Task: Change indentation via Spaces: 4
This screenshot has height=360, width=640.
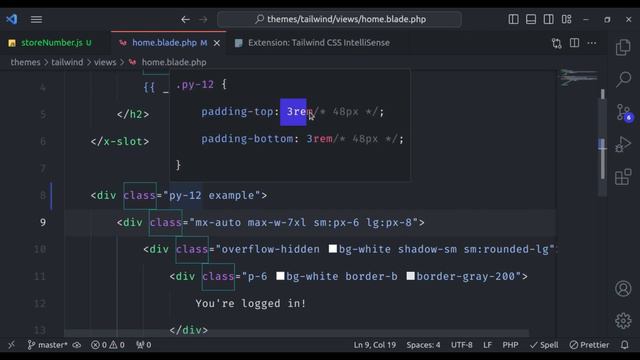Action: 423,345
